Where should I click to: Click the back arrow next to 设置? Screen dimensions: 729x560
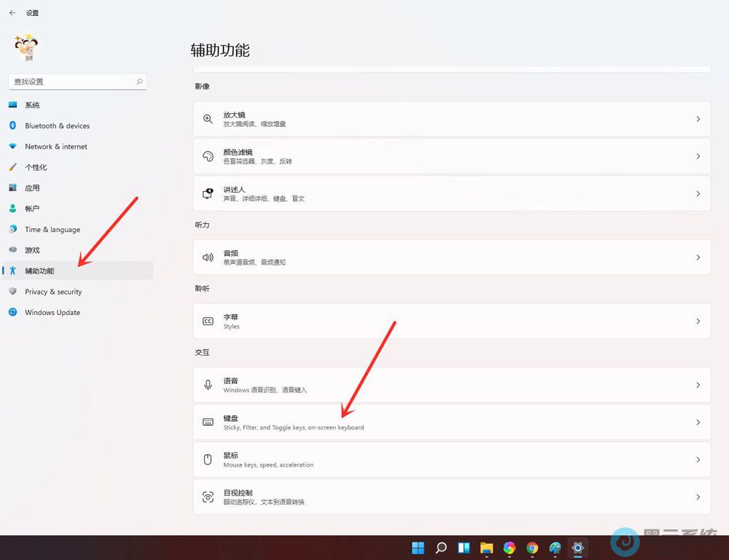click(x=12, y=13)
